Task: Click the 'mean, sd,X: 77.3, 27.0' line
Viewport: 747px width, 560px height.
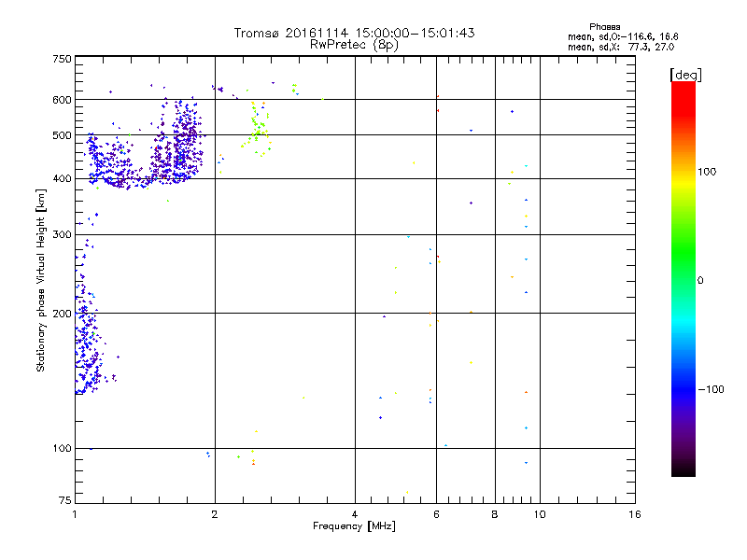Action: (x=621, y=47)
